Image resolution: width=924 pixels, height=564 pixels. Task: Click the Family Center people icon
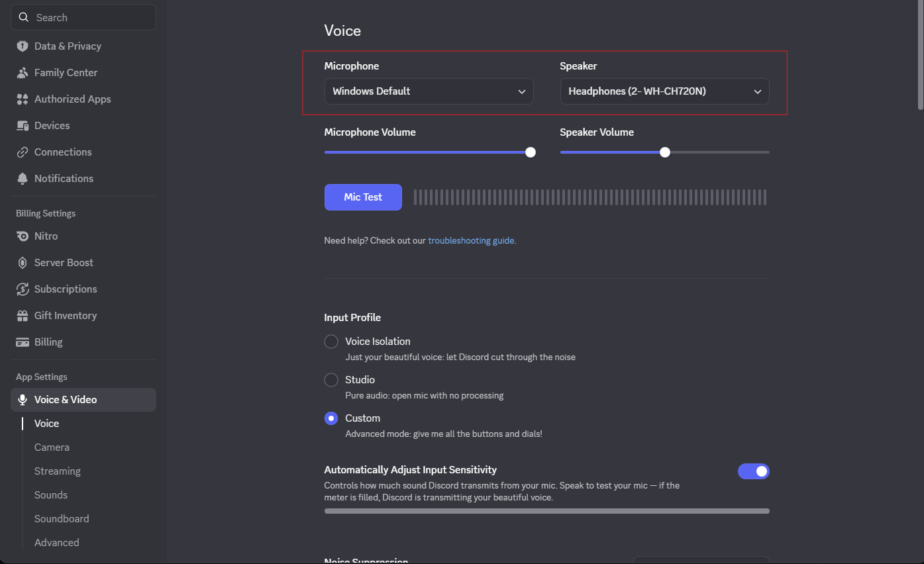pyautogui.click(x=23, y=73)
